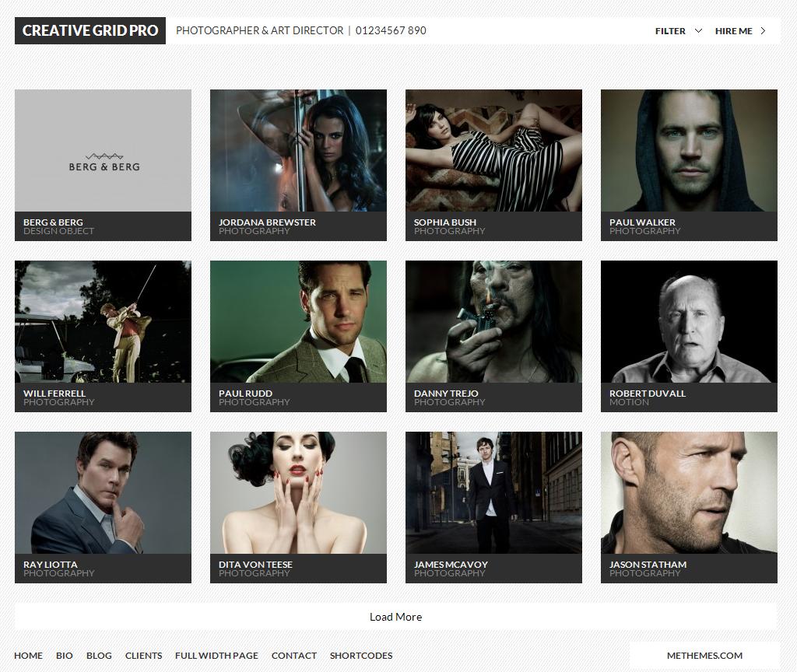
Task: Click the PAUL WALKER caption title
Action: (642, 222)
